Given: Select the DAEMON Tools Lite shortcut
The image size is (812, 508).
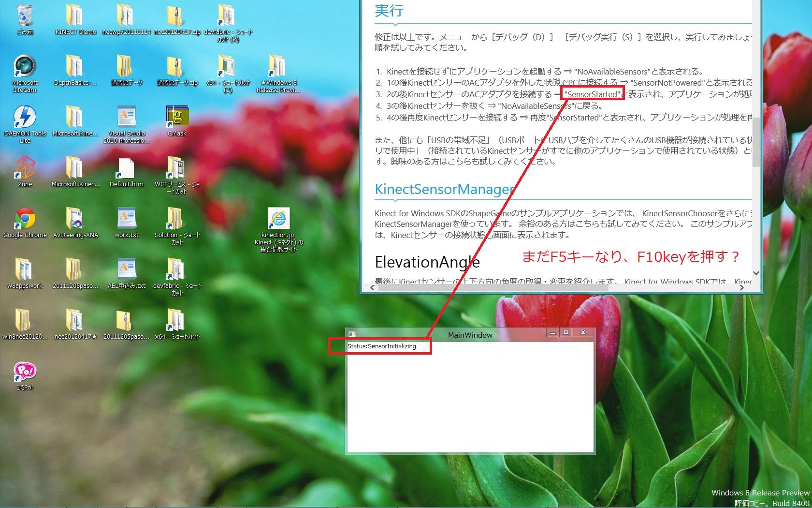Looking at the screenshot, I should click(x=25, y=125).
